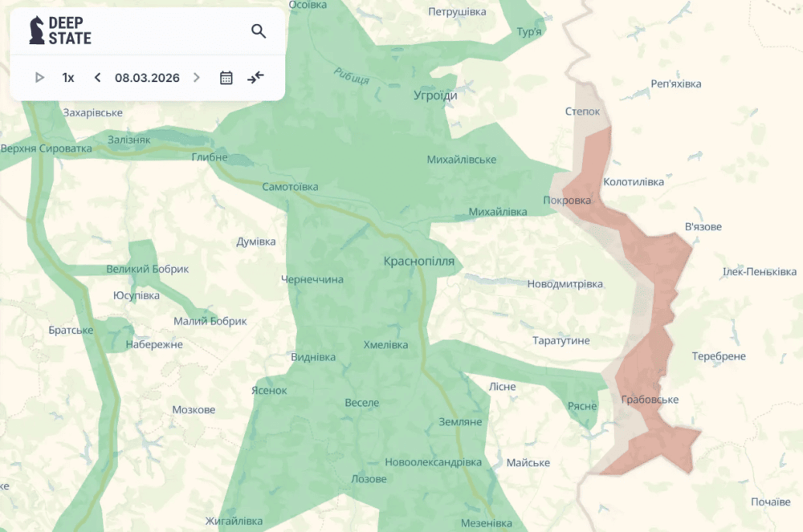Image resolution: width=803 pixels, height=532 pixels.
Task: Advance to next date with right chevron
Action: point(197,78)
